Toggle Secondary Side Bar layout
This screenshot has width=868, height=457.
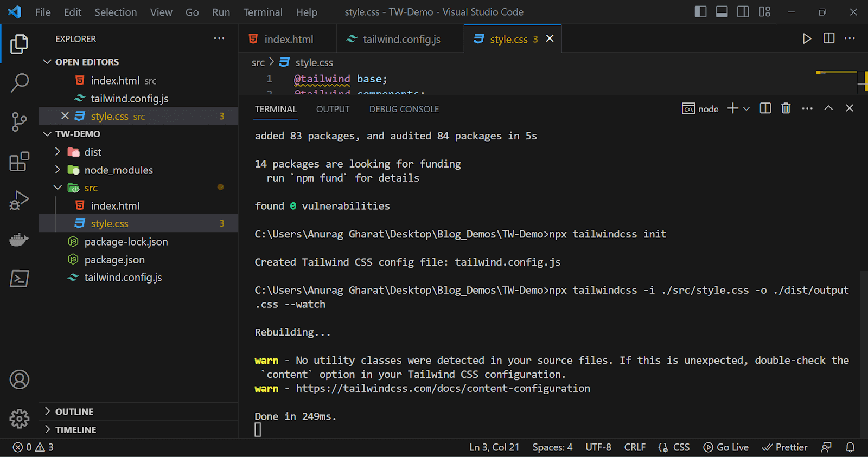pyautogui.click(x=743, y=11)
